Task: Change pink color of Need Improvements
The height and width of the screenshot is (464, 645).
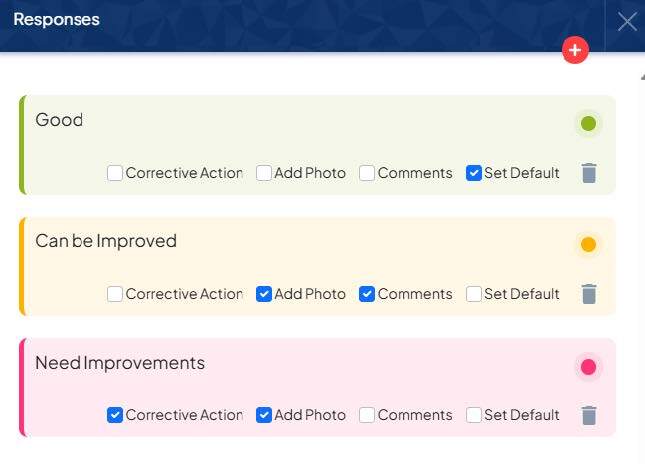Action: [x=588, y=367]
